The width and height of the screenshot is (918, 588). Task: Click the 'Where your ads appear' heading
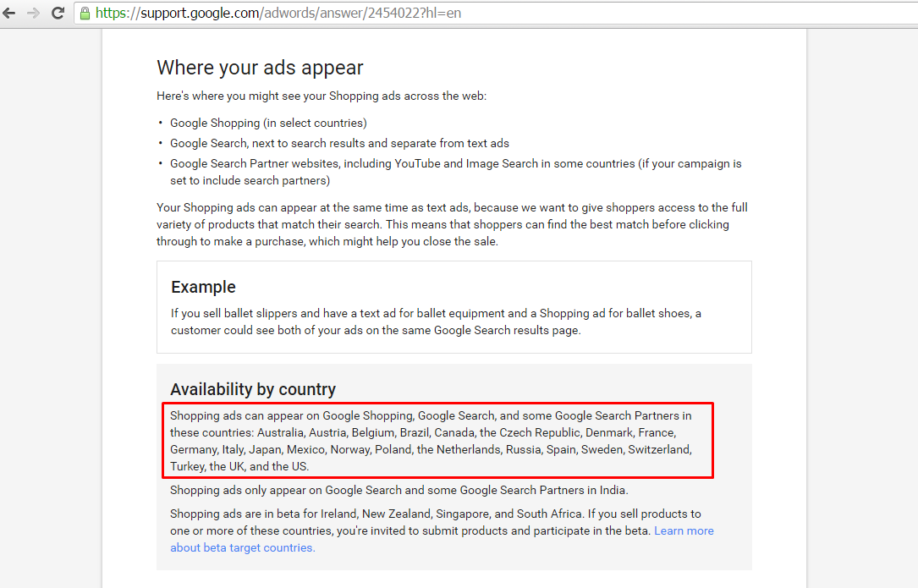pos(260,68)
